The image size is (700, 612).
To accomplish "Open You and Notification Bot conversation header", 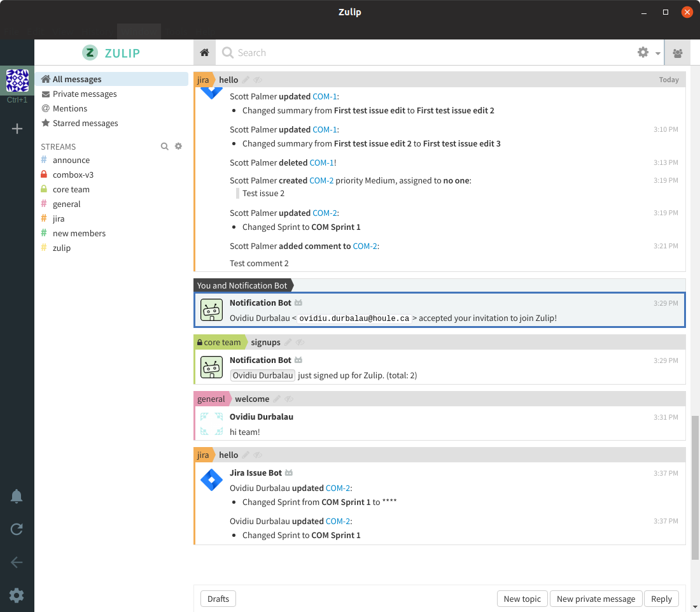I will 242,285.
